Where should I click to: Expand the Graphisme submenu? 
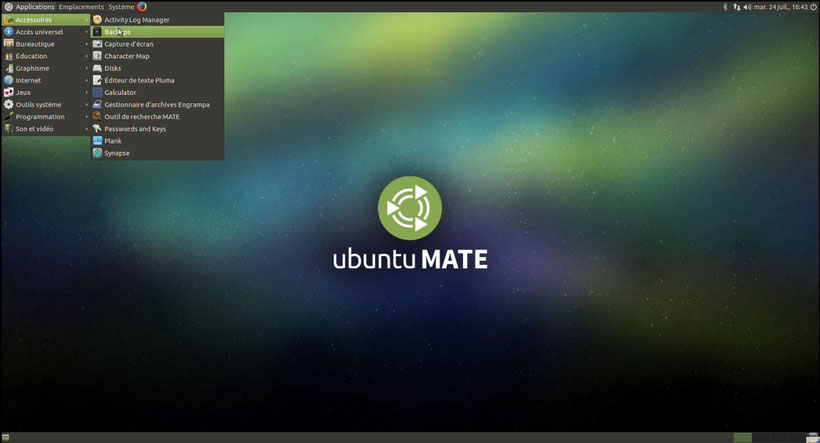click(46, 68)
